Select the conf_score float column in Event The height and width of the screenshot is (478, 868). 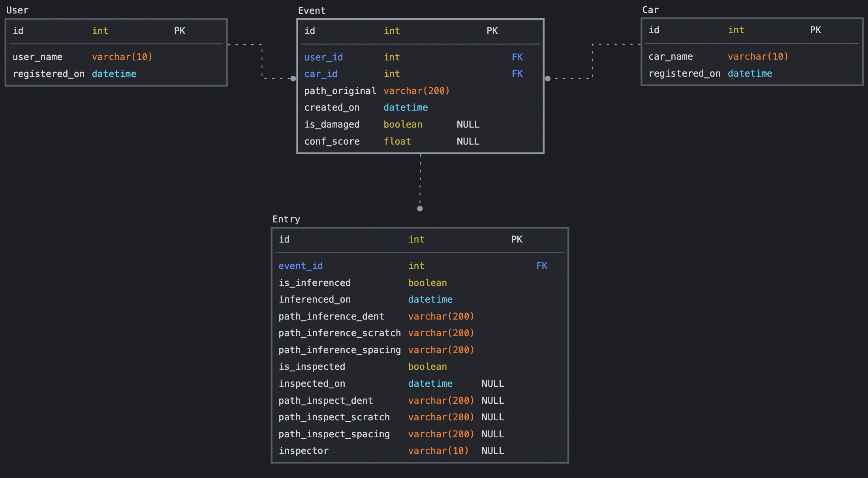tap(332, 141)
